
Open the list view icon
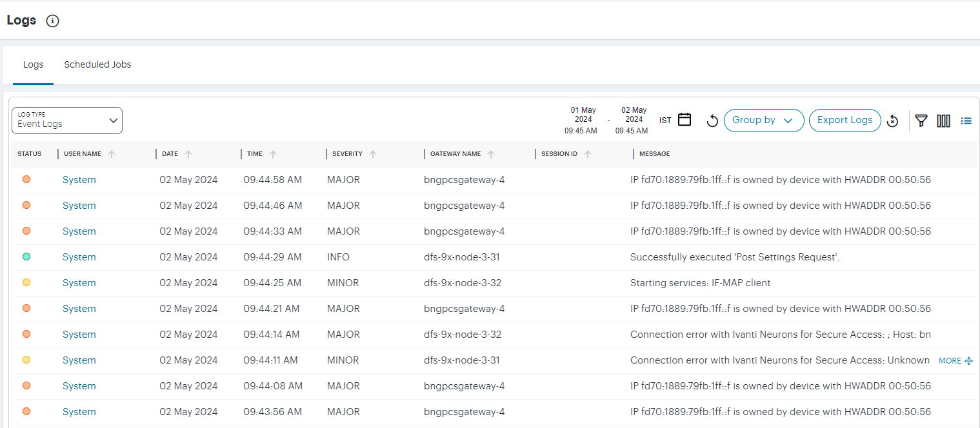point(966,121)
